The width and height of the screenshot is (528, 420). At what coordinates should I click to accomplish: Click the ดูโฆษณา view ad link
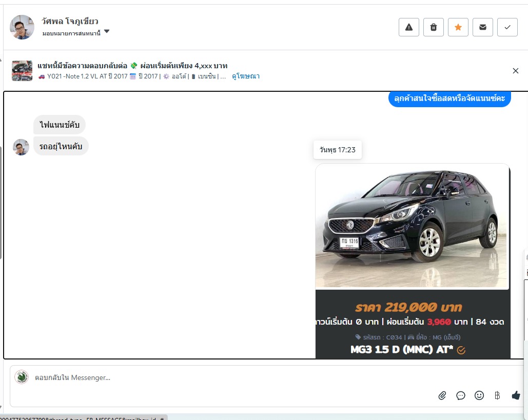click(246, 76)
